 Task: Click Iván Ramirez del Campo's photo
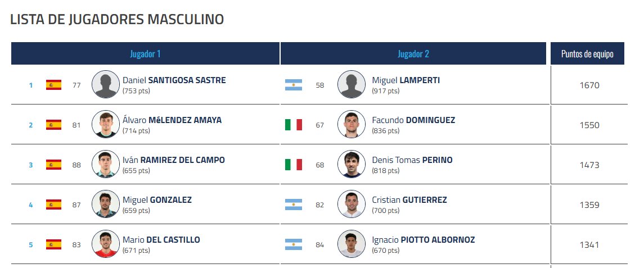(x=106, y=165)
